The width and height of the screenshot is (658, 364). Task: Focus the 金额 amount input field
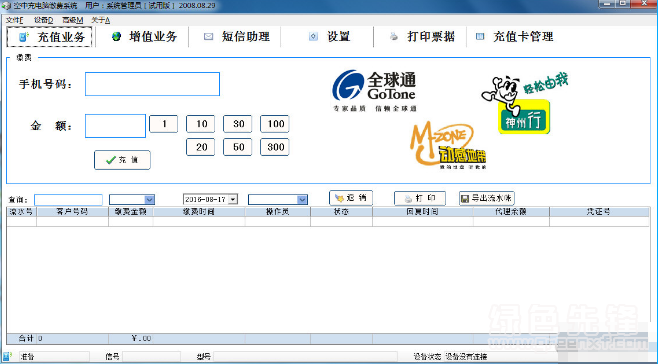pos(115,126)
